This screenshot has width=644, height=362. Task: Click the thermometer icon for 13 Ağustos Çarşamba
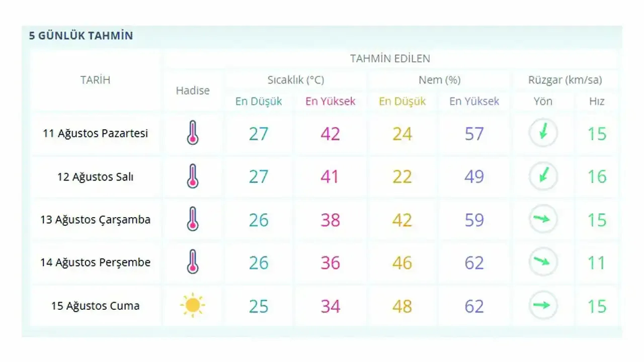(193, 220)
